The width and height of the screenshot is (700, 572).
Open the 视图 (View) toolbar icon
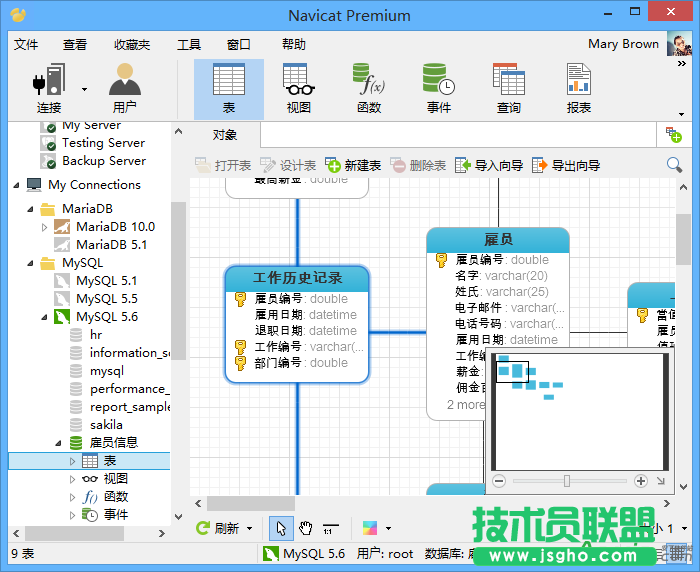(x=299, y=88)
